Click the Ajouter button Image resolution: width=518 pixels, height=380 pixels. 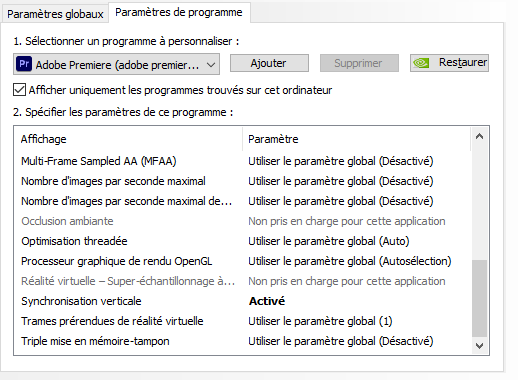(x=269, y=63)
